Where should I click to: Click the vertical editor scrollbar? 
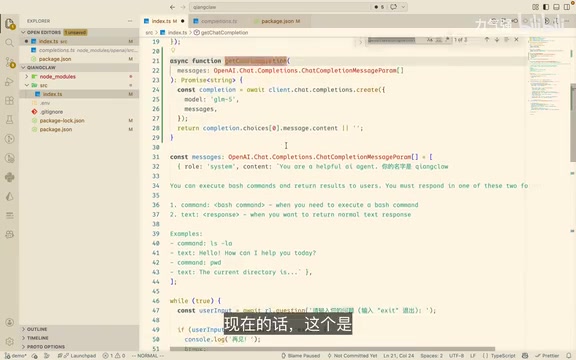(573, 123)
